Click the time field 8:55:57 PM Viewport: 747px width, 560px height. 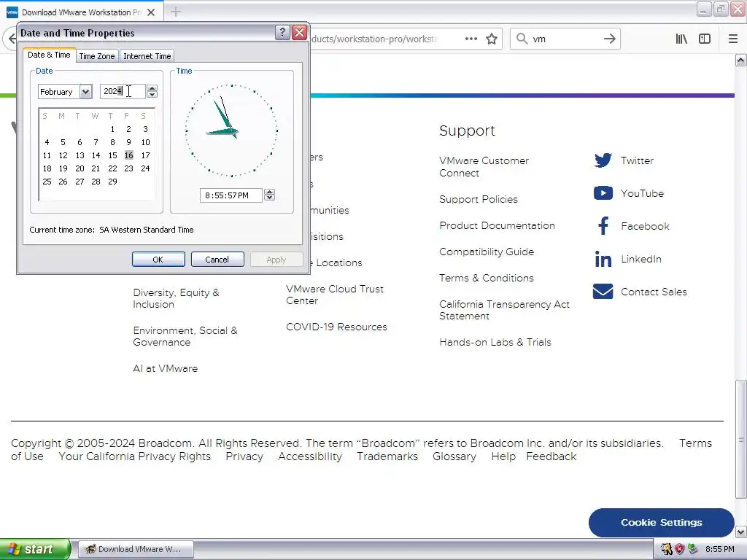tap(231, 195)
